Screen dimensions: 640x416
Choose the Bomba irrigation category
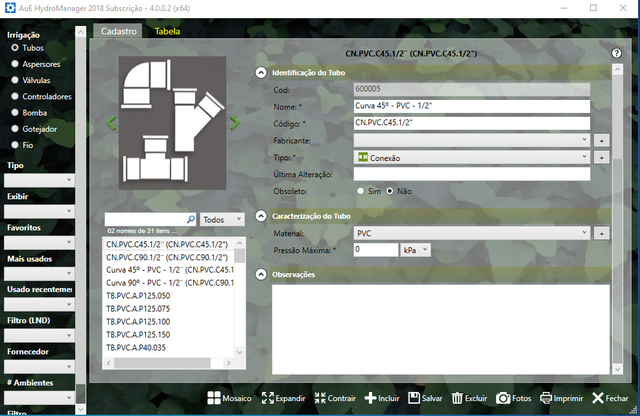pyautogui.click(x=14, y=113)
